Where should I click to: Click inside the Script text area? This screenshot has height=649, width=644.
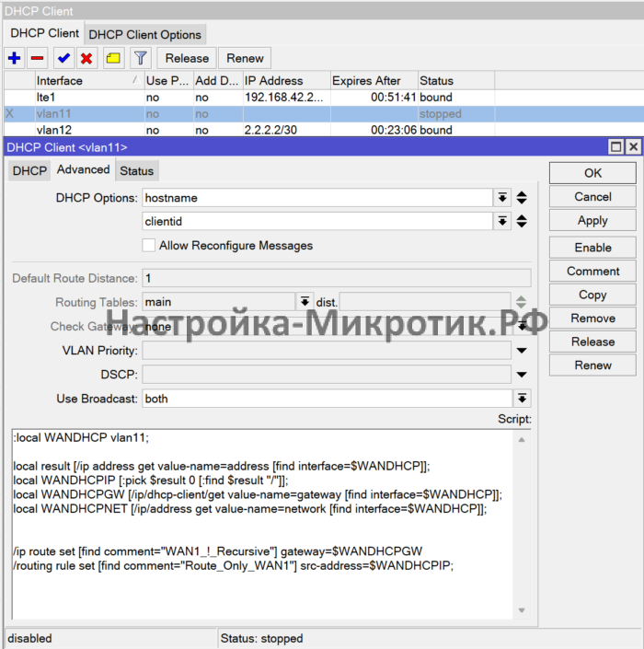pyautogui.click(x=262, y=524)
